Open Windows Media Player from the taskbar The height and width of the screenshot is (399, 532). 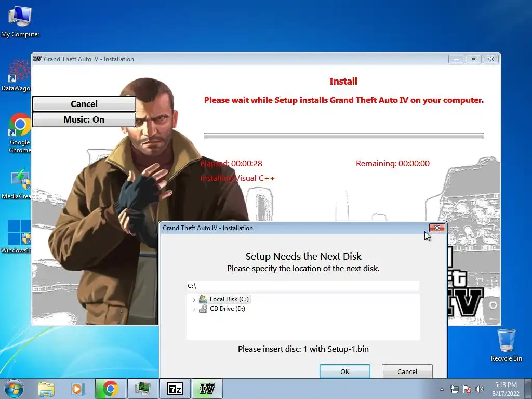[77, 389]
